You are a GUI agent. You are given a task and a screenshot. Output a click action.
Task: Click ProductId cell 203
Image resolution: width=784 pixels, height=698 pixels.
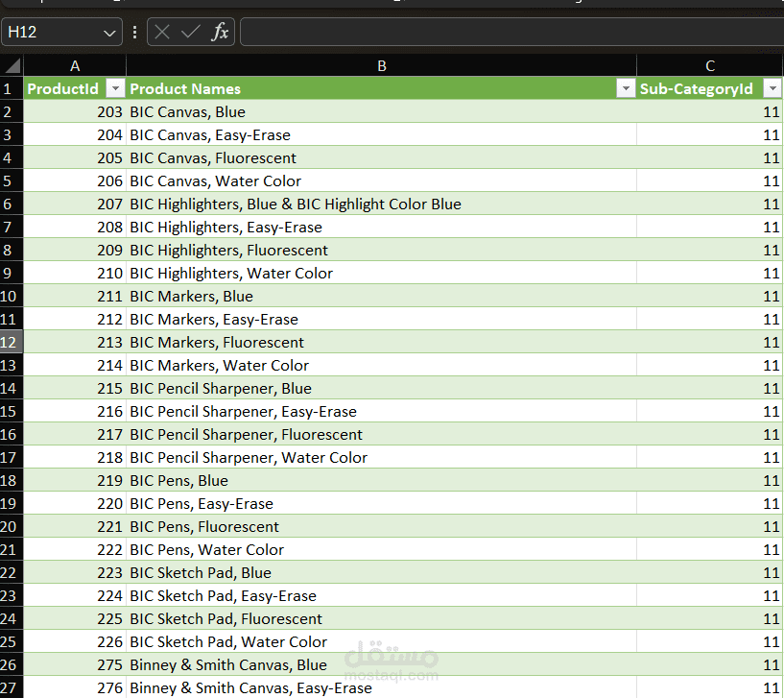[75, 112]
